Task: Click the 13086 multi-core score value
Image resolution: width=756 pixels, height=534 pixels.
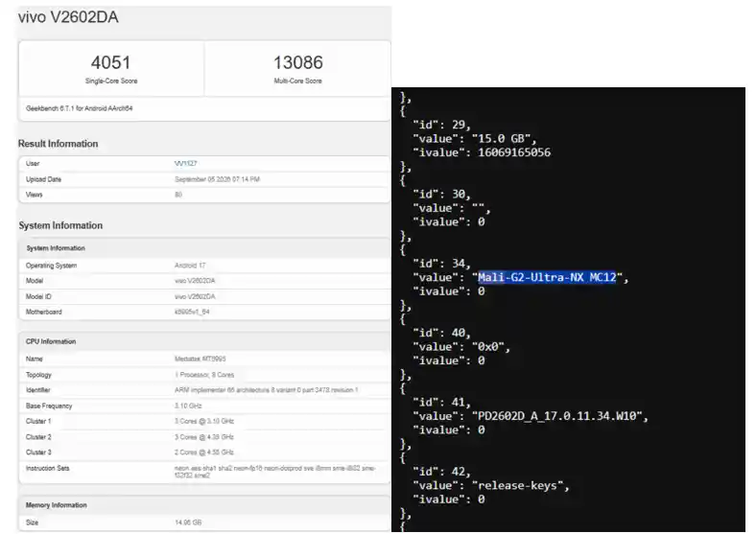Action: click(298, 62)
